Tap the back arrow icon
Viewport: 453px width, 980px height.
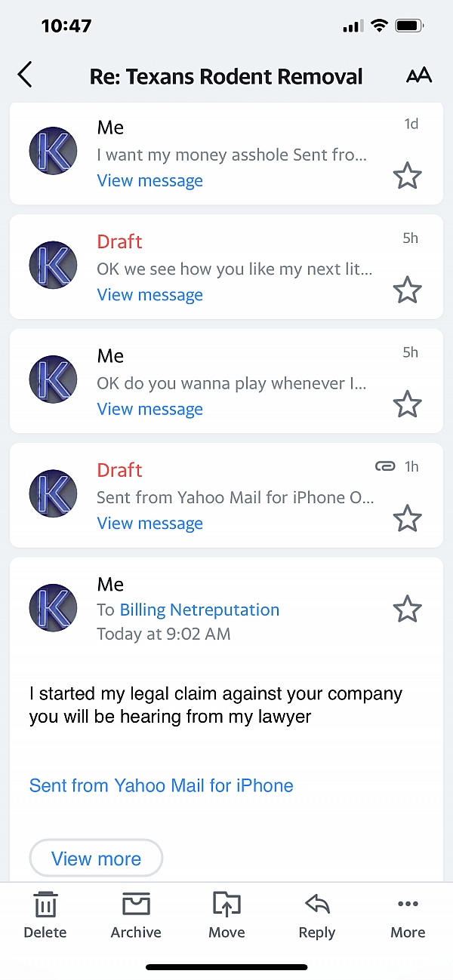pos(25,75)
